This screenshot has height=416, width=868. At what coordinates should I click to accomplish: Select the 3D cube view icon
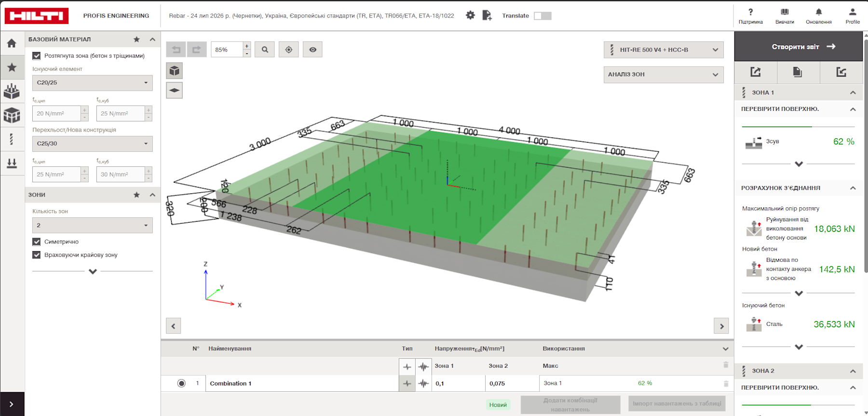coord(175,71)
